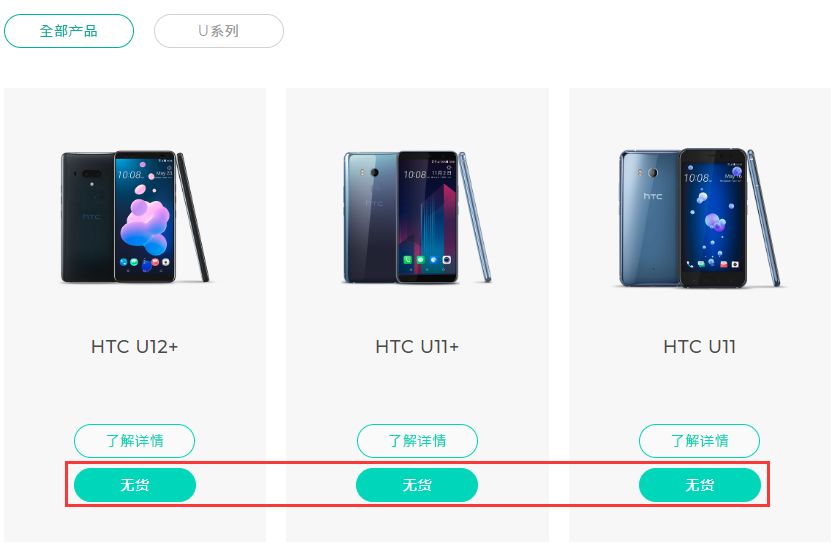This screenshot has width=835, height=544.
Task: Click the HTC U12+ side profile view
Action: pyautogui.click(x=193, y=217)
